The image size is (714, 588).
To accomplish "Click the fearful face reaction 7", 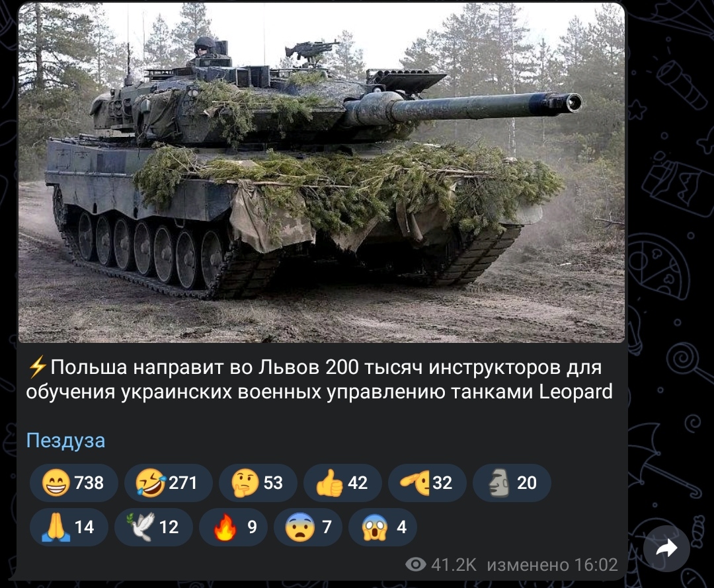I will click(x=308, y=527).
